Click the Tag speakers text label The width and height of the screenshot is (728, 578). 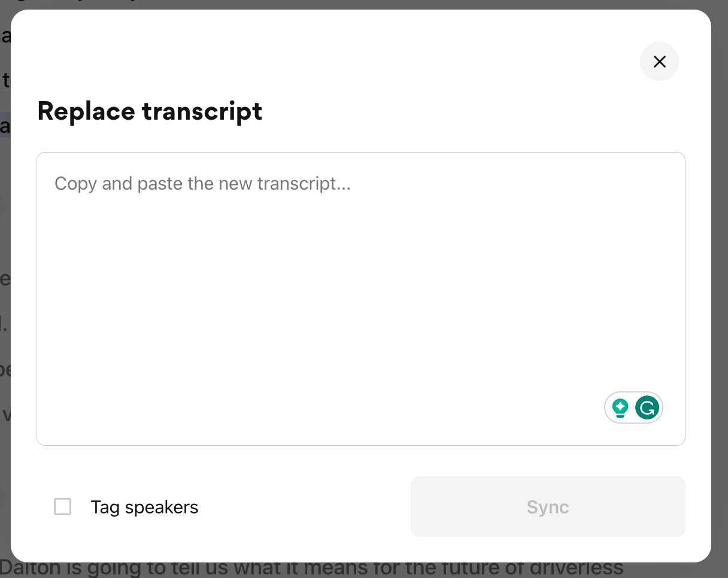click(144, 507)
